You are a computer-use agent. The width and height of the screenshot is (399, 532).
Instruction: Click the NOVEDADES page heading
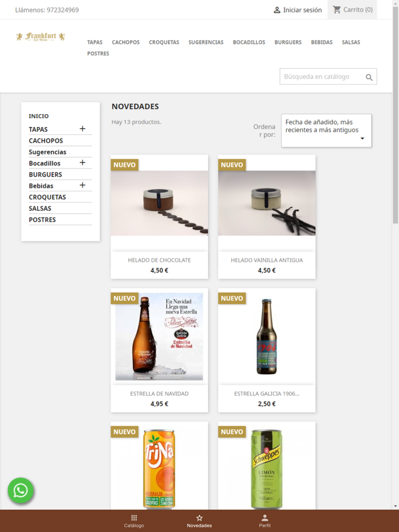tap(135, 106)
